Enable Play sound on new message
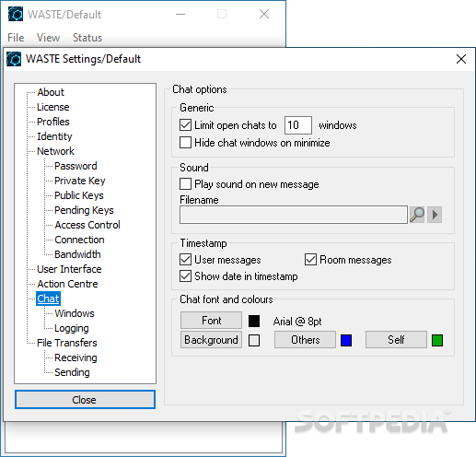 pyautogui.click(x=185, y=184)
